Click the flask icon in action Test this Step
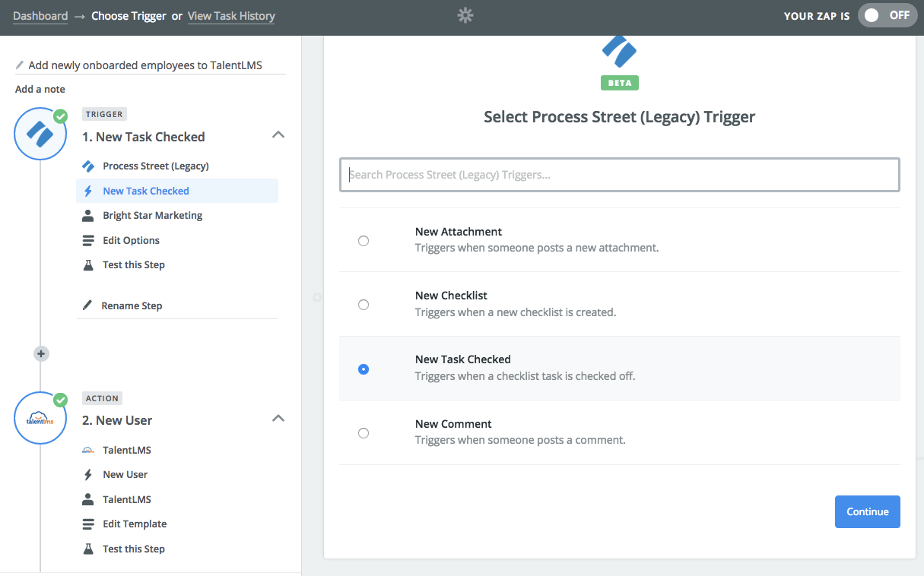Image resolution: width=924 pixels, height=576 pixels. 88,549
